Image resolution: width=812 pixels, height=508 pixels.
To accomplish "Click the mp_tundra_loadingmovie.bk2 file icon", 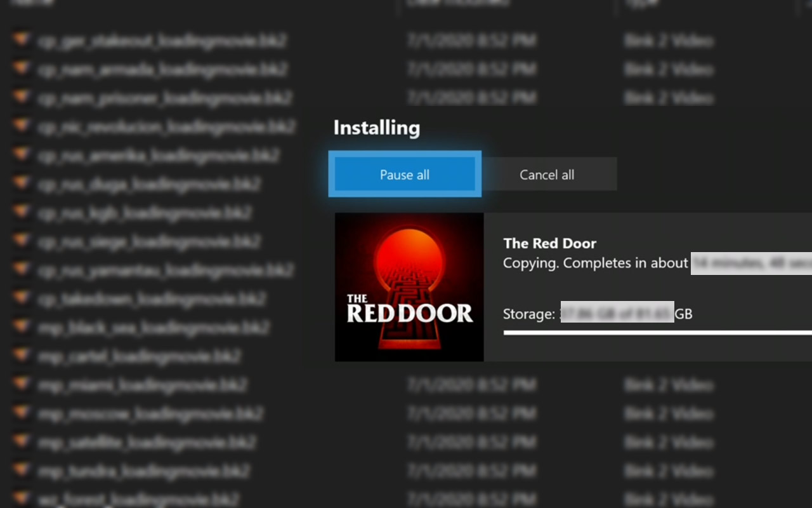I will coord(22,471).
